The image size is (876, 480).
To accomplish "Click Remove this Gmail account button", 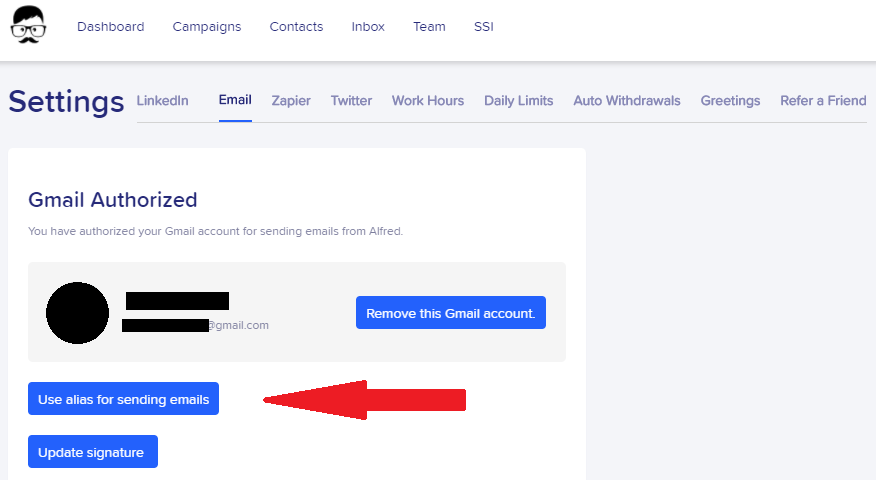I will pyautogui.click(x=451, y=313).
